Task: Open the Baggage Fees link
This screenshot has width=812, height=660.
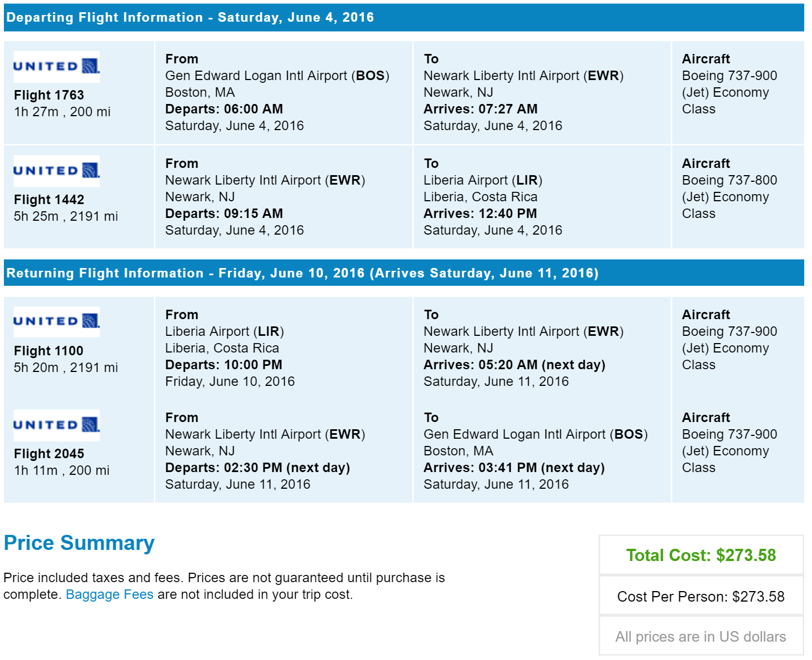Action: (109, 594)
